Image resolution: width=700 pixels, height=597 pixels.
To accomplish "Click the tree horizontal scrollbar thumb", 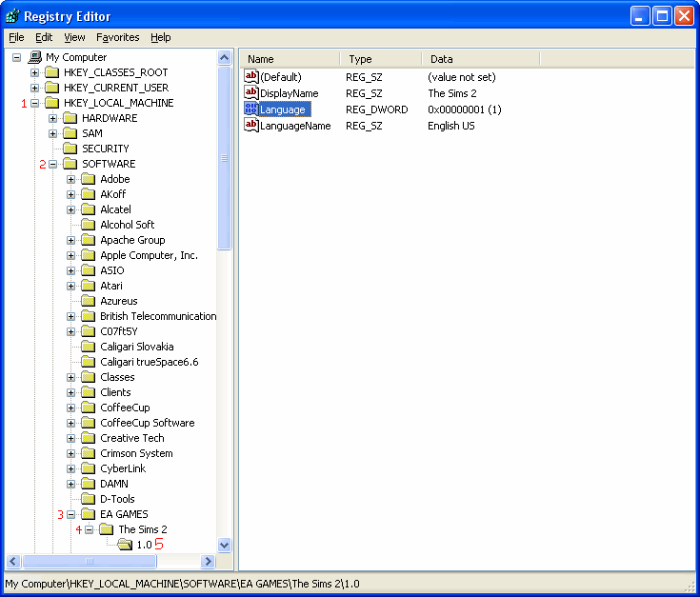I will click(x=90, y=562).
